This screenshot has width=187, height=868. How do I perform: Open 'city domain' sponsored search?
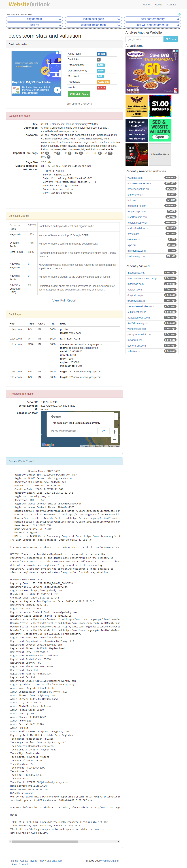click(34, 19)
